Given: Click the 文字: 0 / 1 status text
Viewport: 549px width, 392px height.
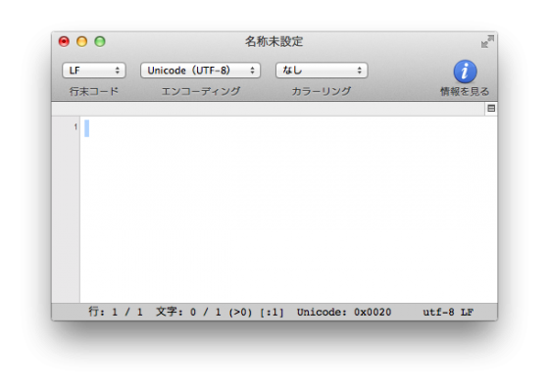Looking at the screenshot, I should click(x=188, y=312).
